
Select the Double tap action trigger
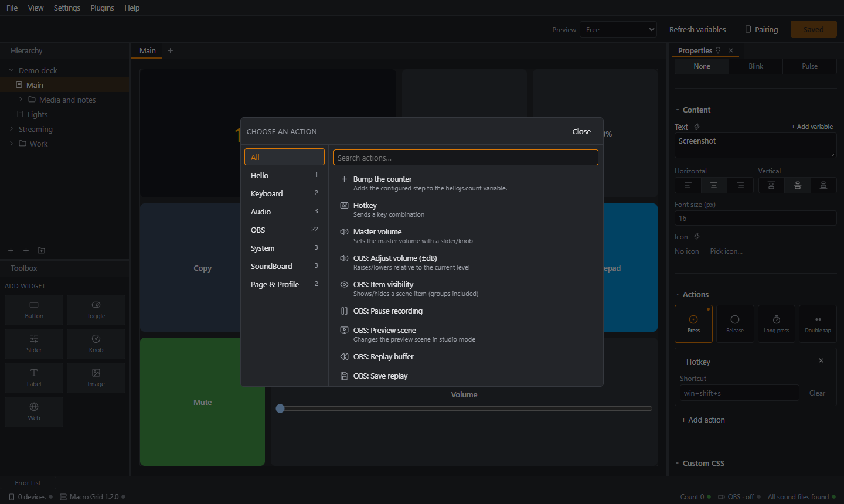click(x=818, y=323)
